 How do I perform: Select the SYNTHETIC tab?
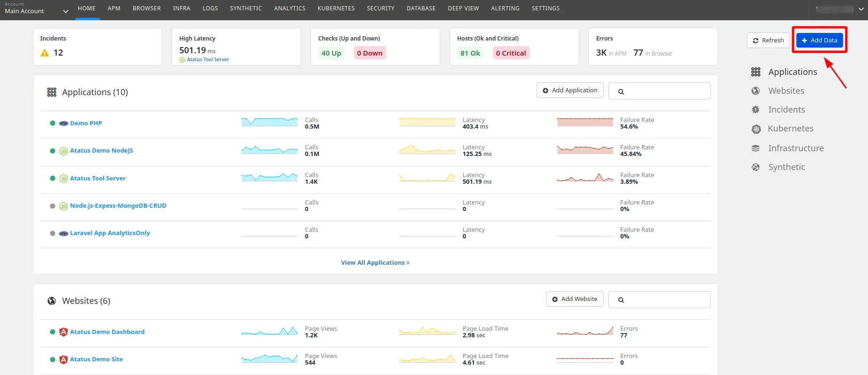coord(246,8)
